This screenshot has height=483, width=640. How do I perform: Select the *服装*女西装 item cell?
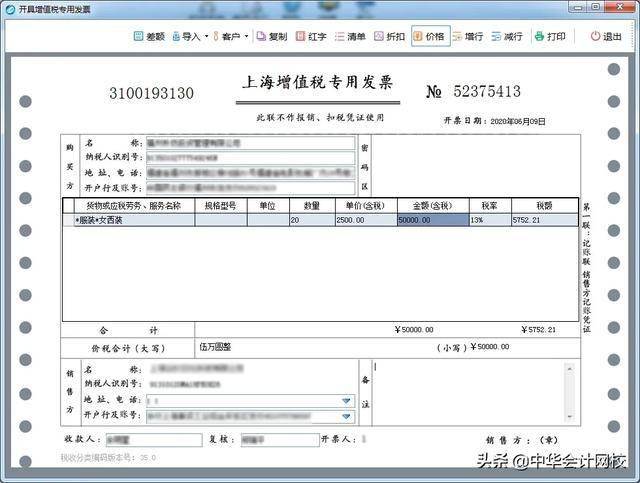click(x=134, y=220)
